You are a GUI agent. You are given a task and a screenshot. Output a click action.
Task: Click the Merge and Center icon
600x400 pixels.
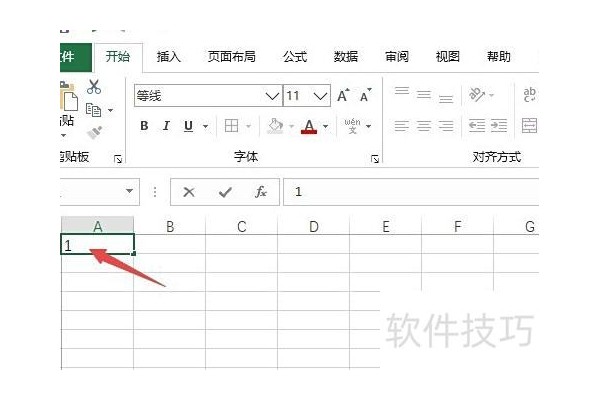(530, 126)
